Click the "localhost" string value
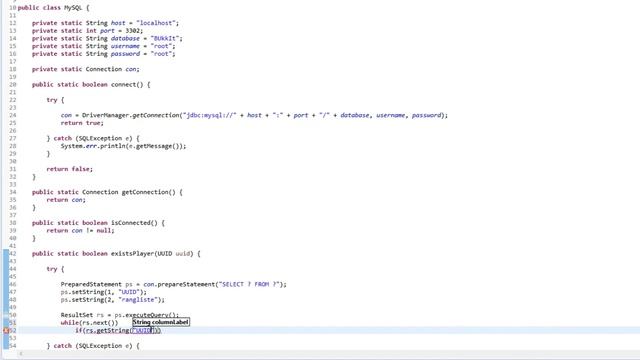 click(156, 23)
